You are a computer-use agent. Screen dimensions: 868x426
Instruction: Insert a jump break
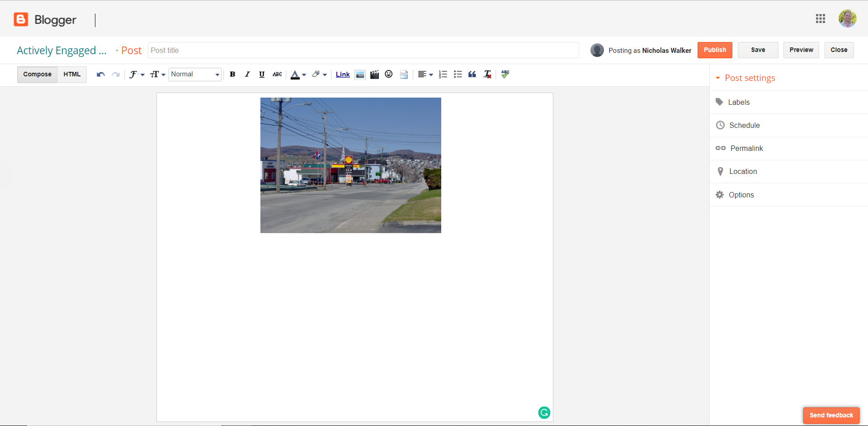pyautogui.click(x=404, y=74)
